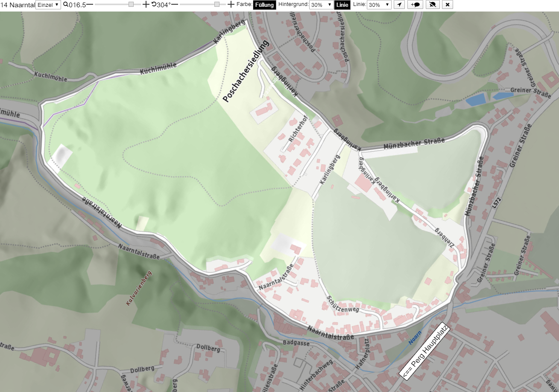
Task: Click the rotation angle slider handle
Action: pos(217,4)
